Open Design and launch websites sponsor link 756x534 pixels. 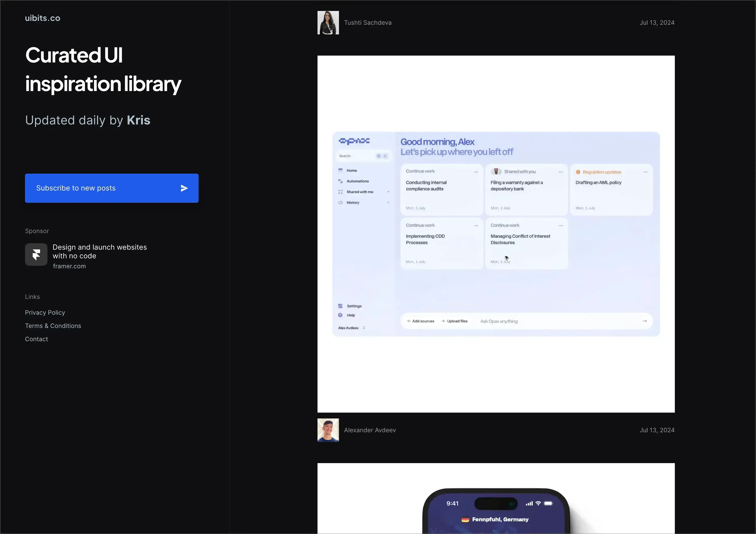coord(100,251)
